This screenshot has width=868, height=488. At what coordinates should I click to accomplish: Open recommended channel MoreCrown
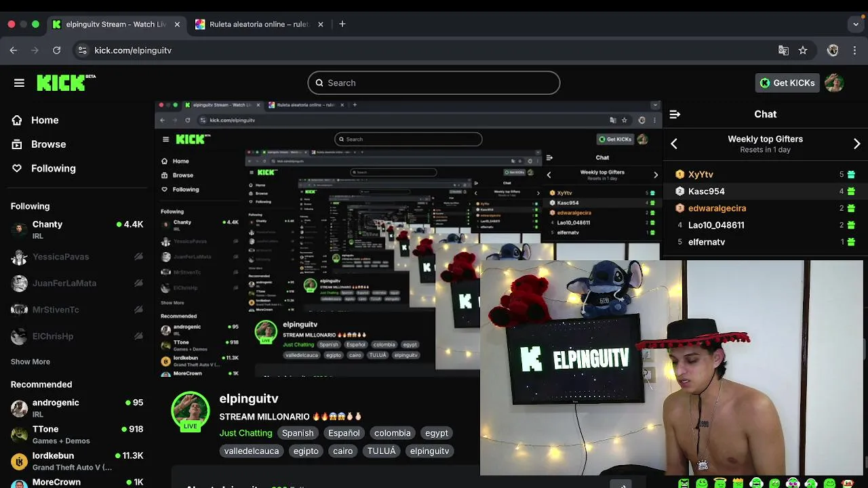pyautogui.click(x=77, y=483)
